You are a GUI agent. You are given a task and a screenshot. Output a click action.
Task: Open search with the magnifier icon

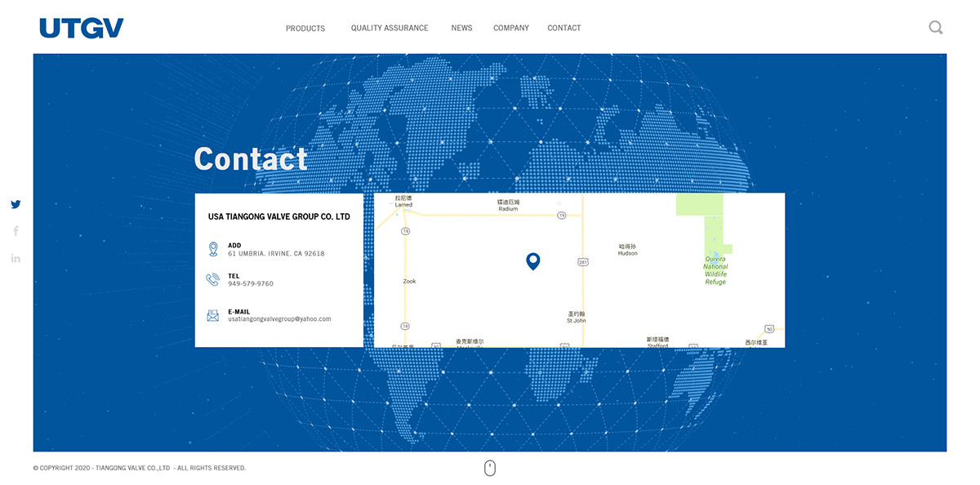[x=936, y=28]
